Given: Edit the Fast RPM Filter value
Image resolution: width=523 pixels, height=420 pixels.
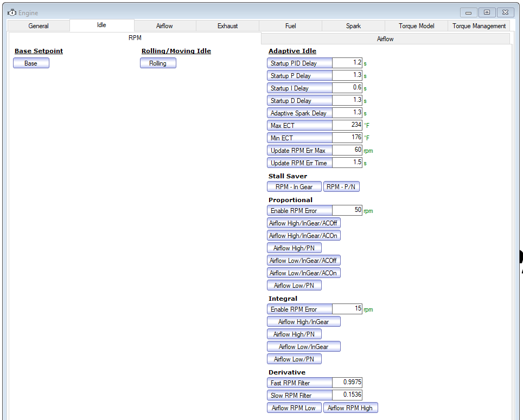Looking at the screenshot, I should [x=347, y=383].
